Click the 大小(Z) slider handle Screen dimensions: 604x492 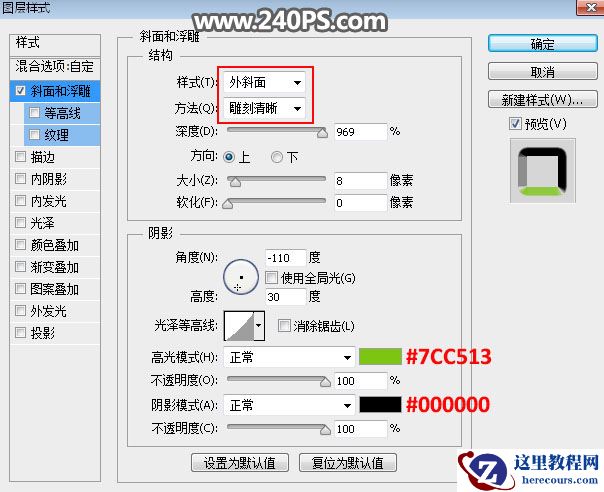(235, 182)
